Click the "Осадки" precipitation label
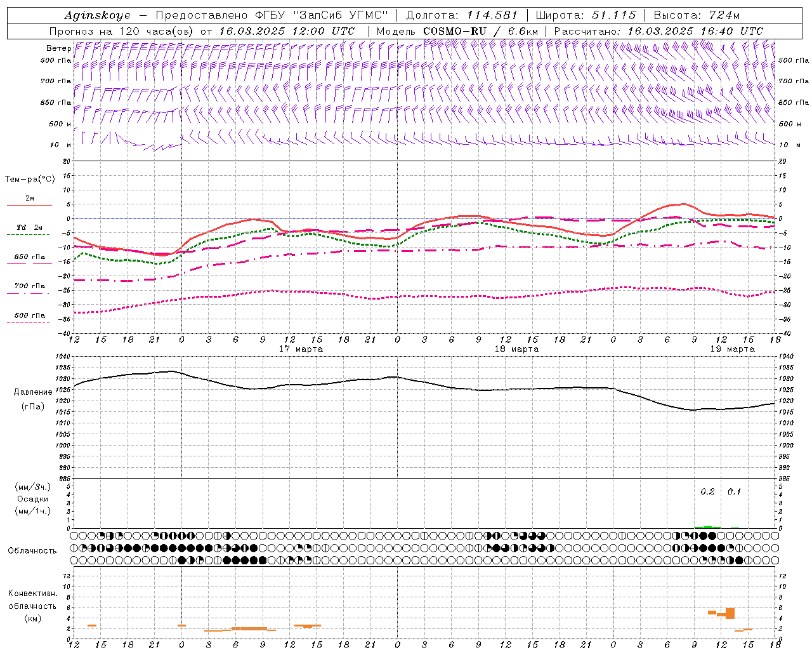Screen dimensions: 812x650 (x=33, y=499)
